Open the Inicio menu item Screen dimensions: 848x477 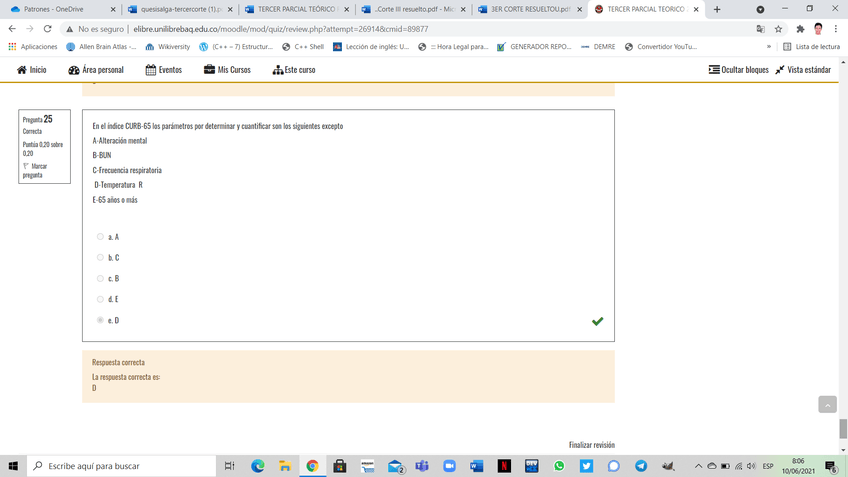pyautogui.click(x=31, y=70)
